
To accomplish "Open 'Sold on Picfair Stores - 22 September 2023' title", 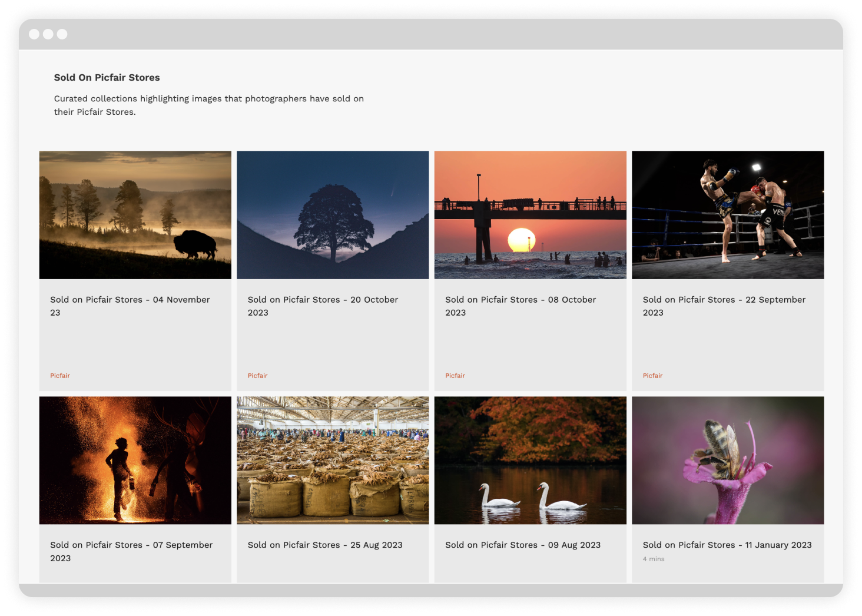I will (x=724, y=306).
